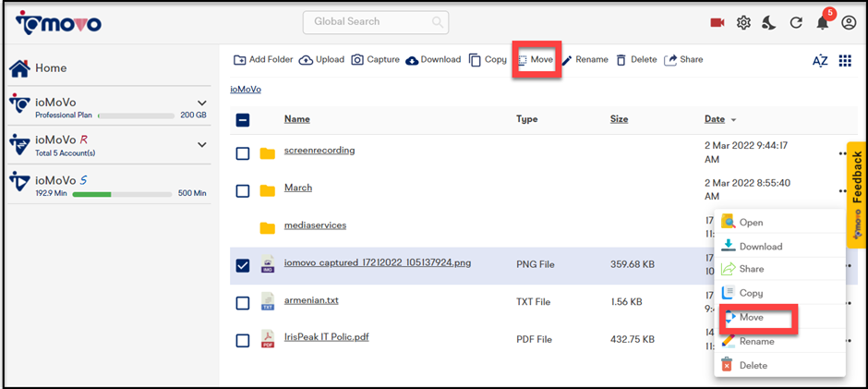The height and width of the screenshot is (389, 868).
Task: Click Delete in top toolbar
Action: (x=636, y=60)
